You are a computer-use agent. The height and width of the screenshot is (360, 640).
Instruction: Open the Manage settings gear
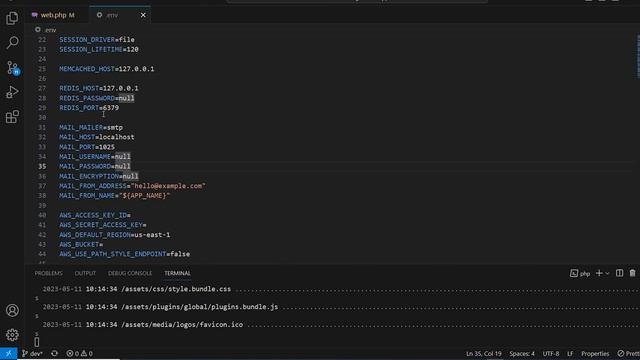[12, 335]
